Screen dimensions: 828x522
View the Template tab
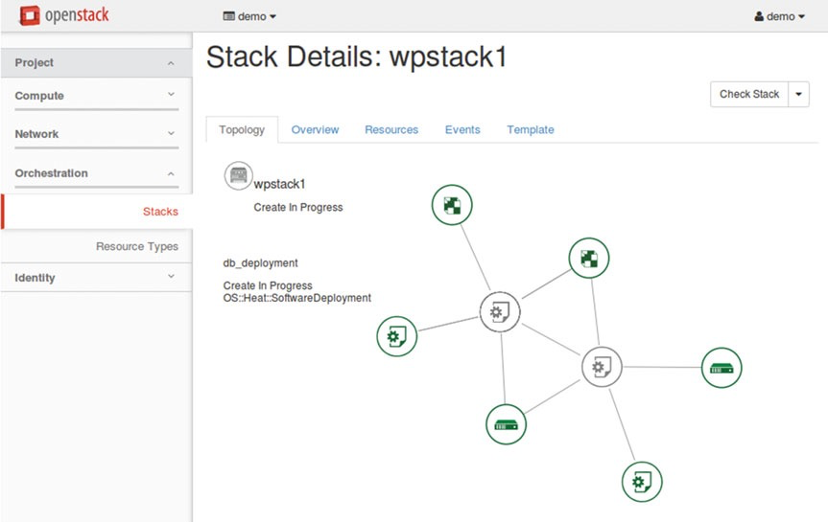[x=531, y=130]
